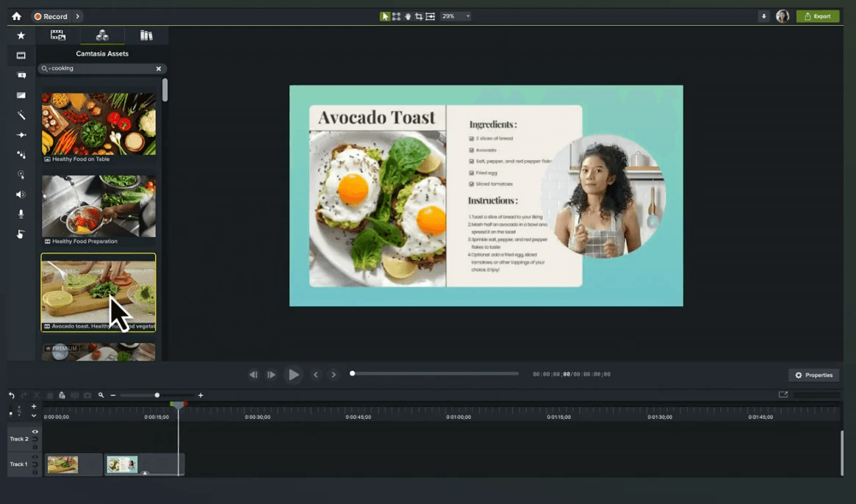856x504 pixels.
Task: Paste on the timeline
Action: point(62,395)
